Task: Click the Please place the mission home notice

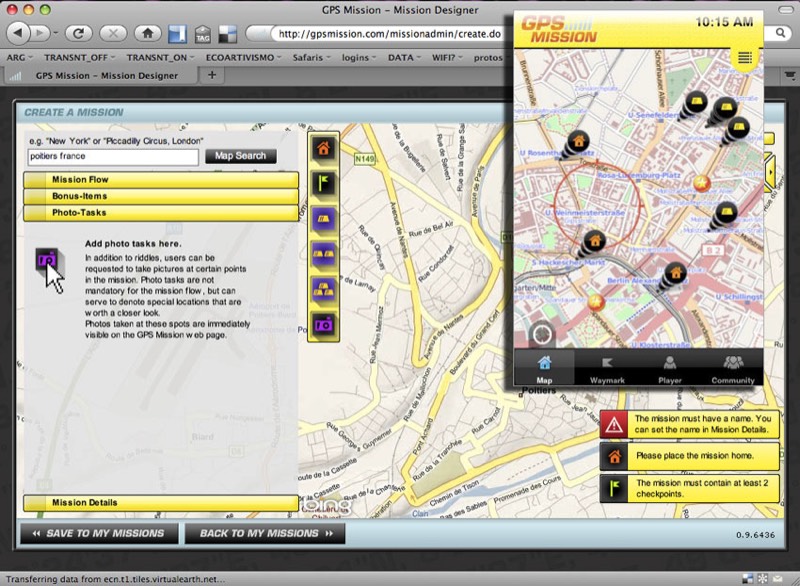Action: pyautogui.click(x=690, y=456)
